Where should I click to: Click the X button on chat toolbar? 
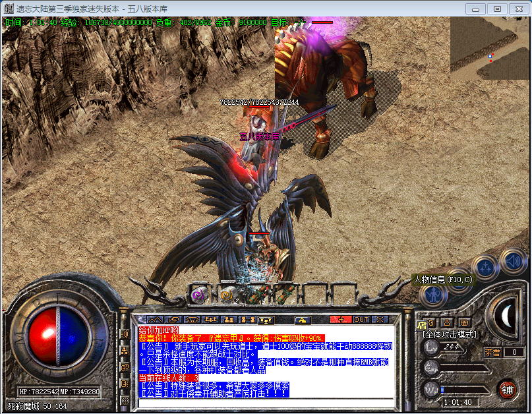point(380,320)
